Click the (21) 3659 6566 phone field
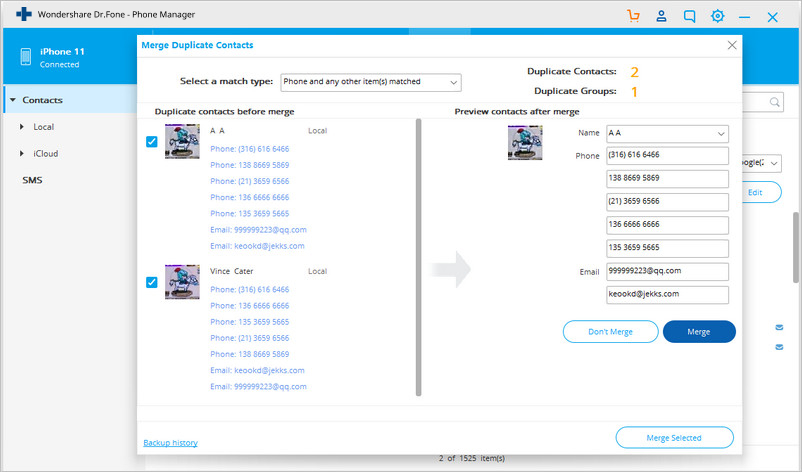Image resolution: width=802 pixels, height=472 pixels. tap(667, 202)
